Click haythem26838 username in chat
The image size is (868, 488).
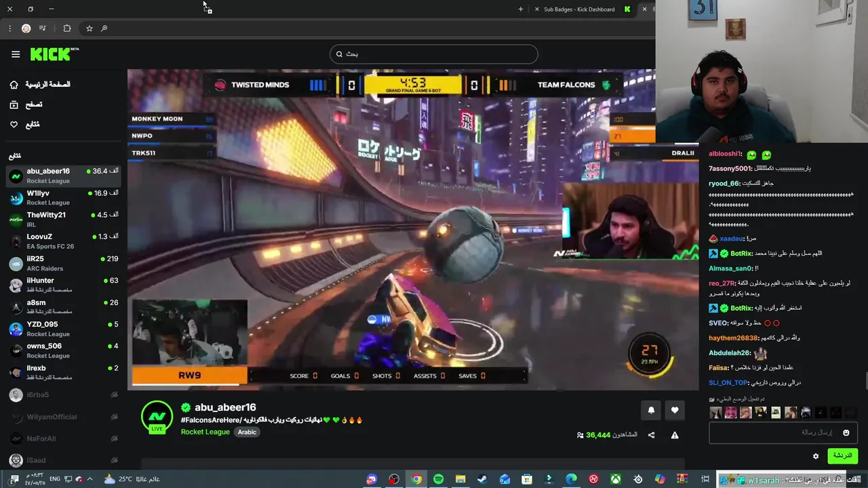coord(733,338)
